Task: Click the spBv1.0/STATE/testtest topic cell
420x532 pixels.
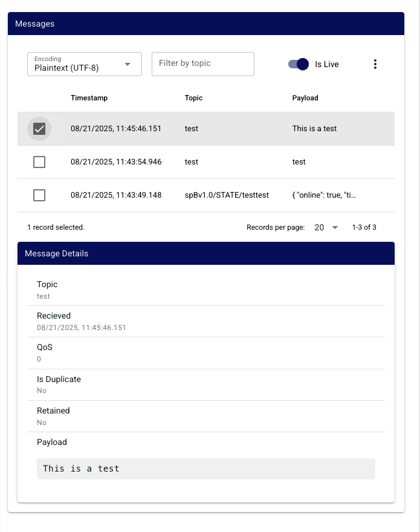Action: coord(227,195)
